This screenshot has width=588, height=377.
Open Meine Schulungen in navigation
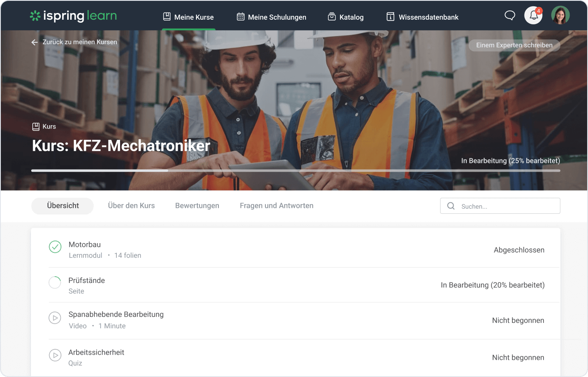coord(271,17)
